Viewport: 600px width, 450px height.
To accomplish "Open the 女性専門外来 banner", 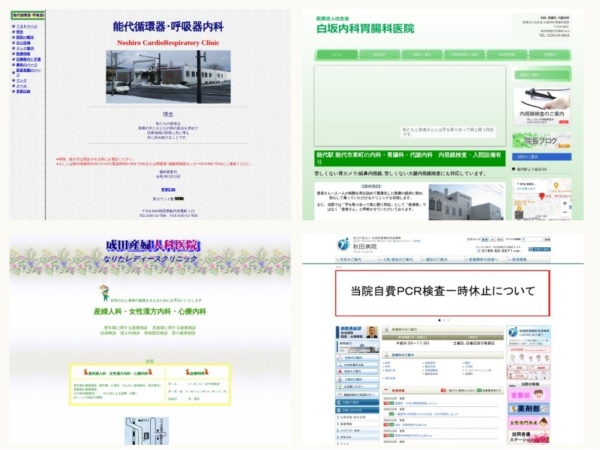I will [x=528, y=423].
